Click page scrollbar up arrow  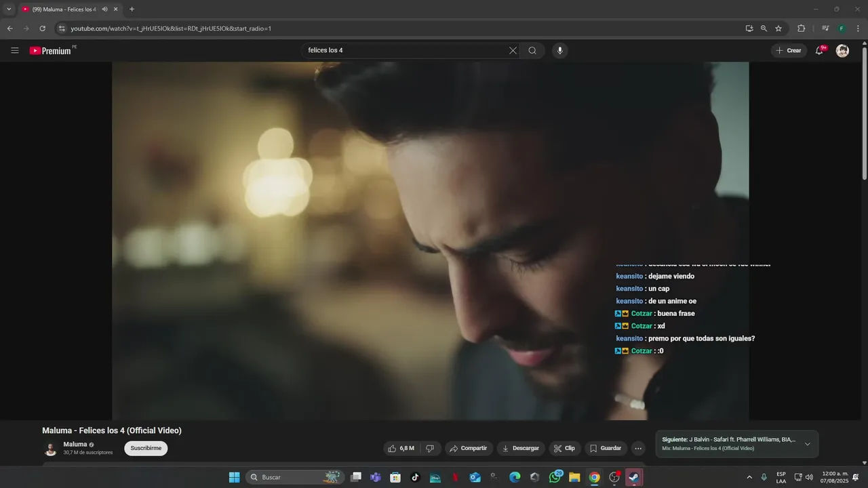864,44
